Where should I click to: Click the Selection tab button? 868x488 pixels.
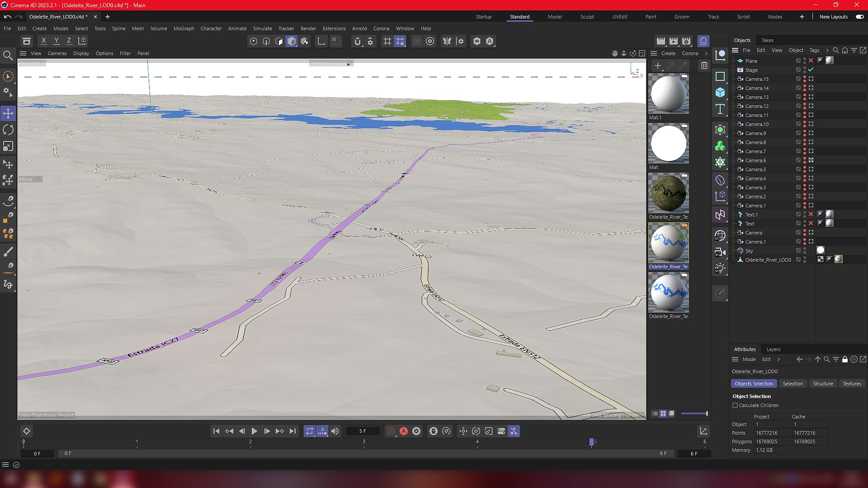click(793, 384)
